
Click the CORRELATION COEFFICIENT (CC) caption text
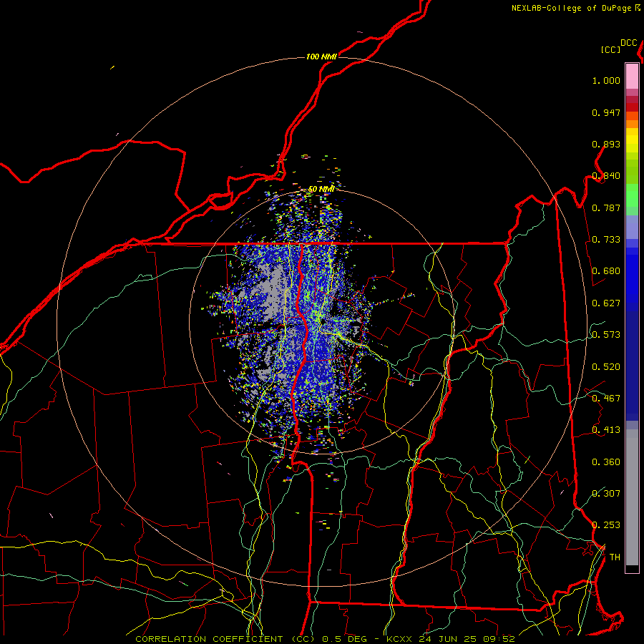[x=225, y=639]
